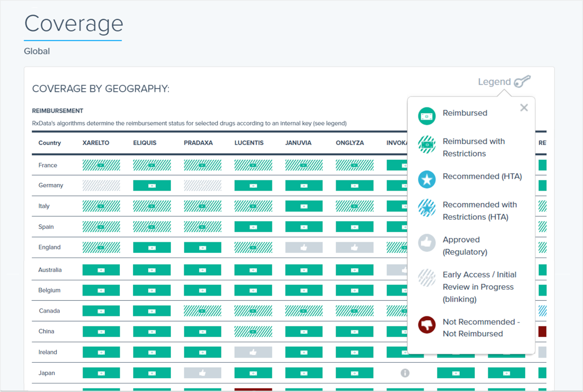
Task: Click the Not Recommended thumbs-down icon
Action: click(x=427, y=325)
